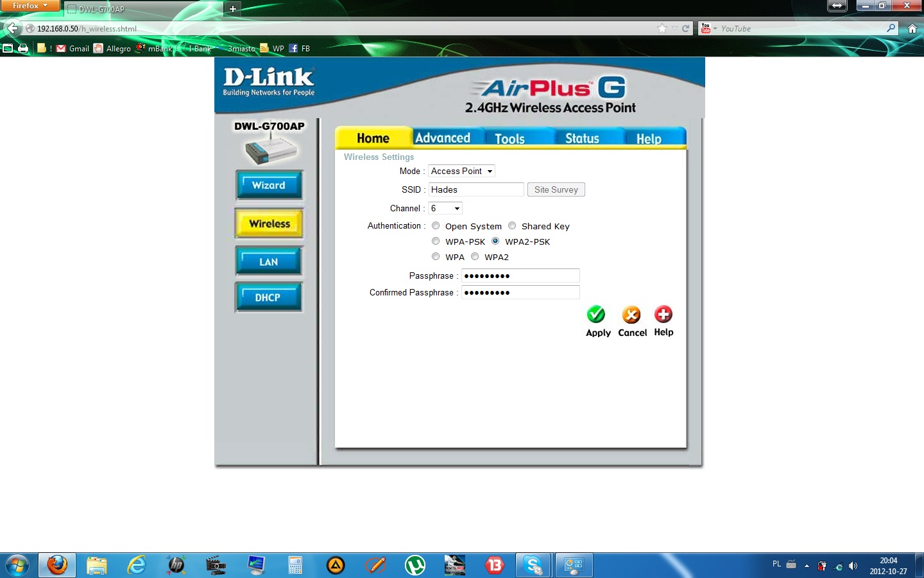
Task: Click the D-Link logo
Action: [x=269, y=82]
